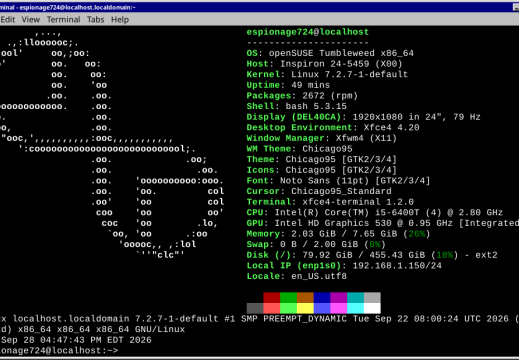The image size is (519, 360).
Task: Click the bright red color block
Action: tap(272, 308)
